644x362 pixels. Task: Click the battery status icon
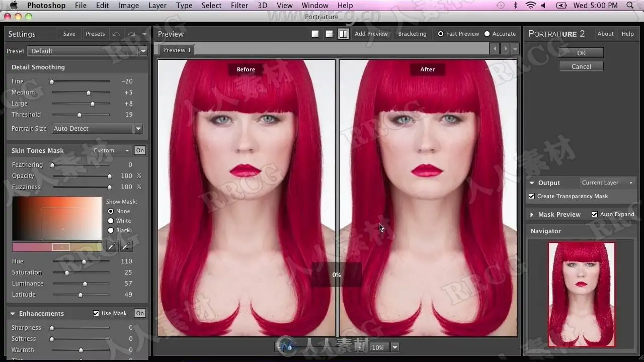click(x=561, y=6)
